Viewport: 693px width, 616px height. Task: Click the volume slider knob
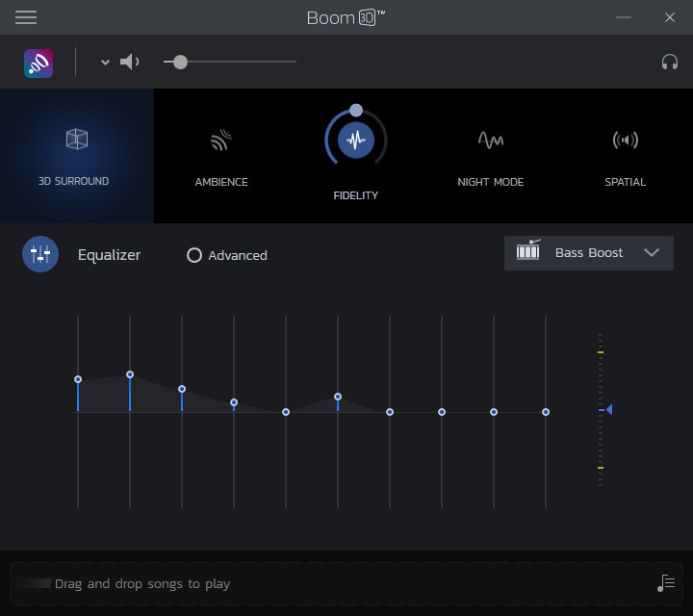click(180, 62)
